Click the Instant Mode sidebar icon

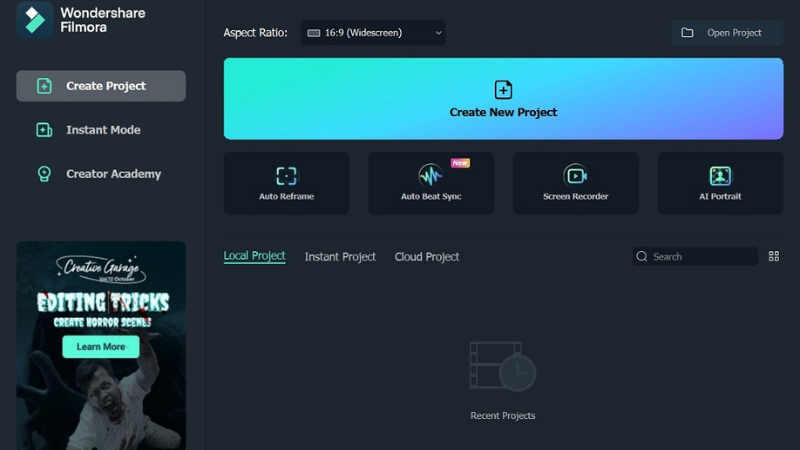44,130
